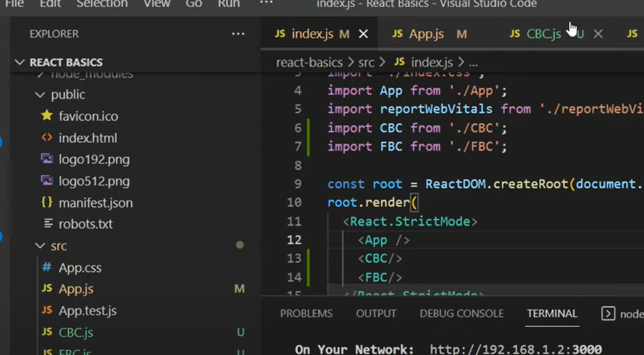Open the Go menu

tap(194, 4)
